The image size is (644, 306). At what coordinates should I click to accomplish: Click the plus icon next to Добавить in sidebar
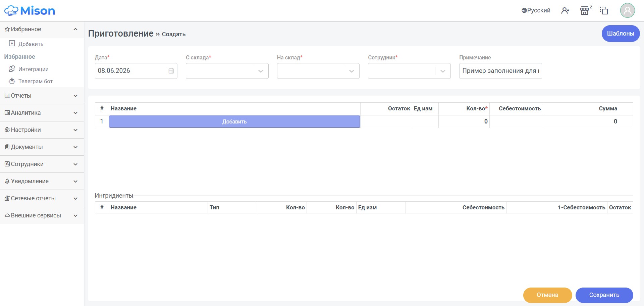click(12, 44)
